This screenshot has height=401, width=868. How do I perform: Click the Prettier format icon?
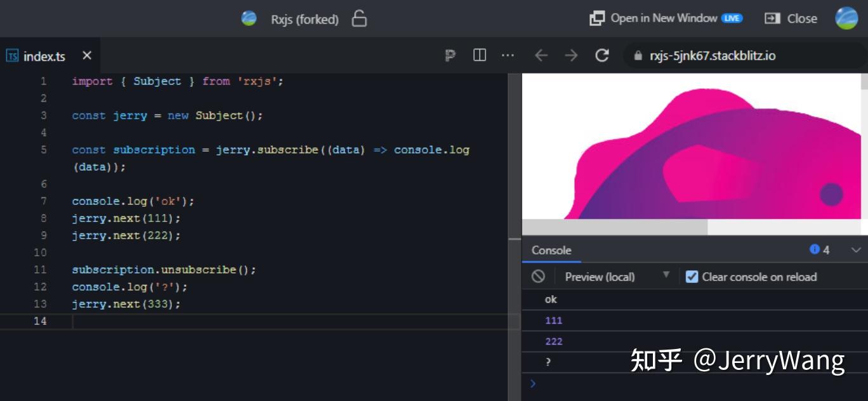click(x=450, y=55)
